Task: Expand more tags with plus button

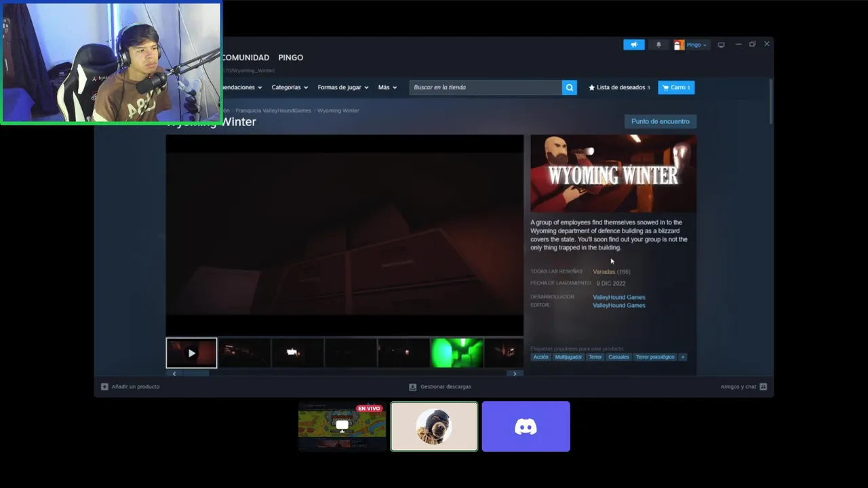Action: [683, 357]
